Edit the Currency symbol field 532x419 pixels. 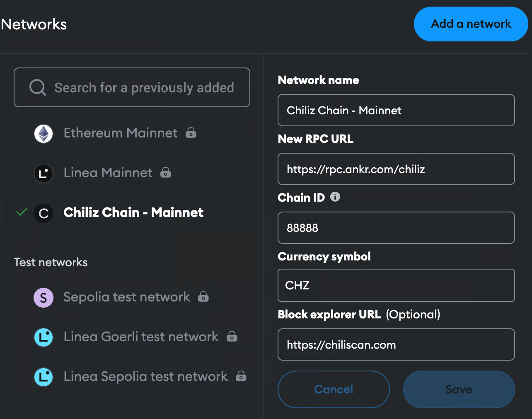(x=396, y=285)
